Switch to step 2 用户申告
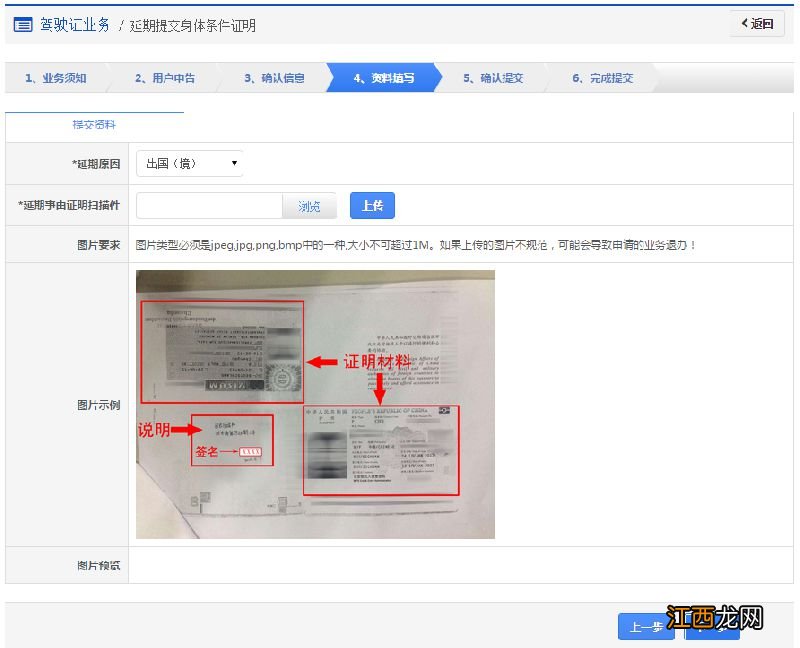 click(165, 76)
